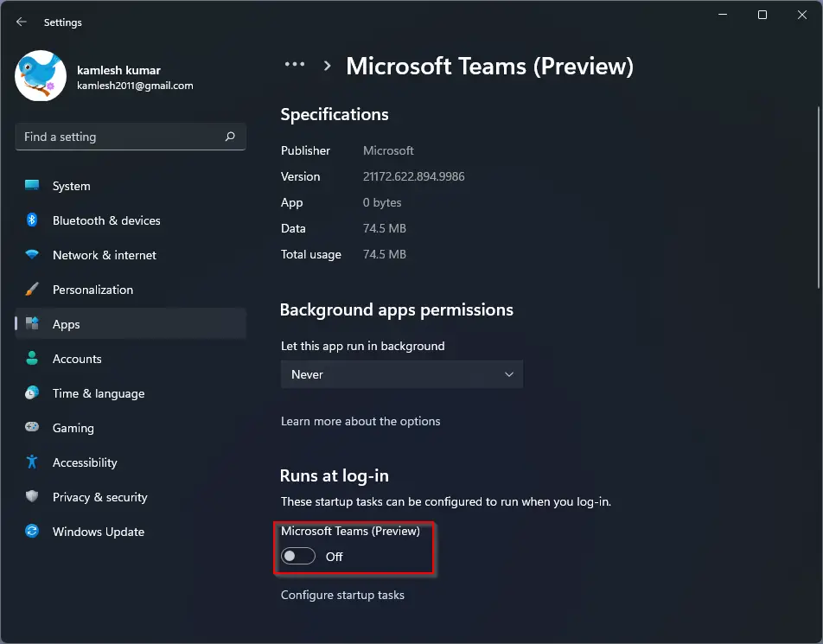Click the back arrow in Settings
Screen dimensions: 823x644
21,22
